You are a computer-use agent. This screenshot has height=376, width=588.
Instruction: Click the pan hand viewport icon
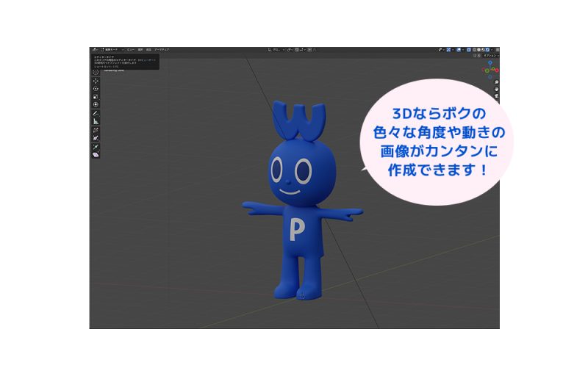[x=497, y=89]
